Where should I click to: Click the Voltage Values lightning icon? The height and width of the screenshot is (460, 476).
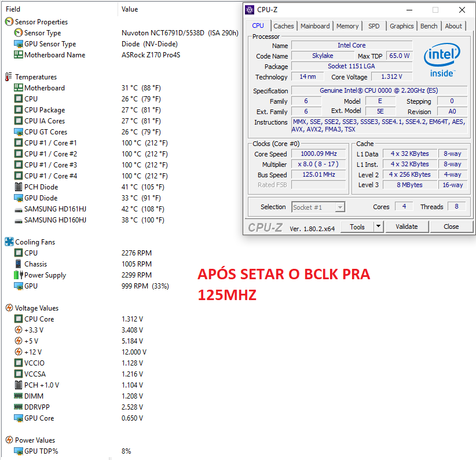click(x=9, y=308)
